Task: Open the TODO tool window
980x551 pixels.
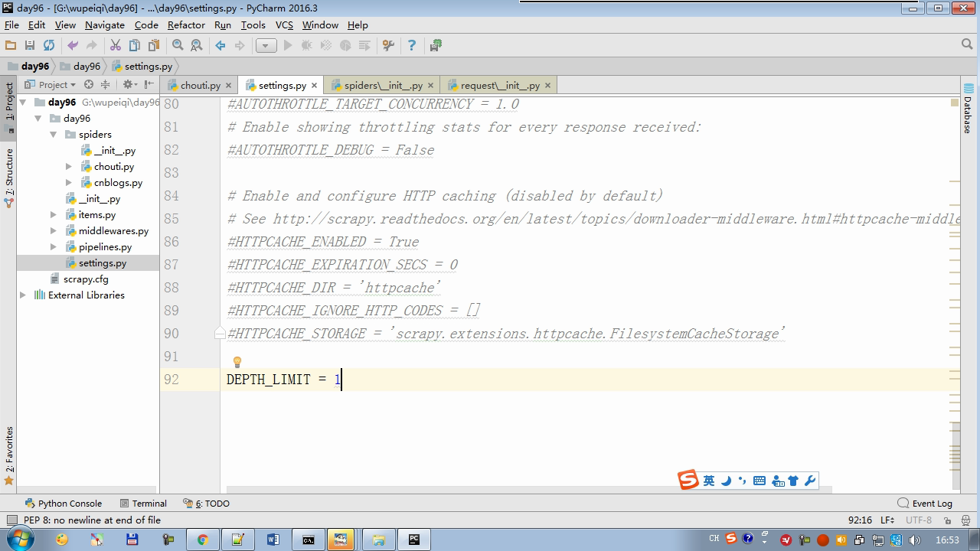Action: [206, 503]
